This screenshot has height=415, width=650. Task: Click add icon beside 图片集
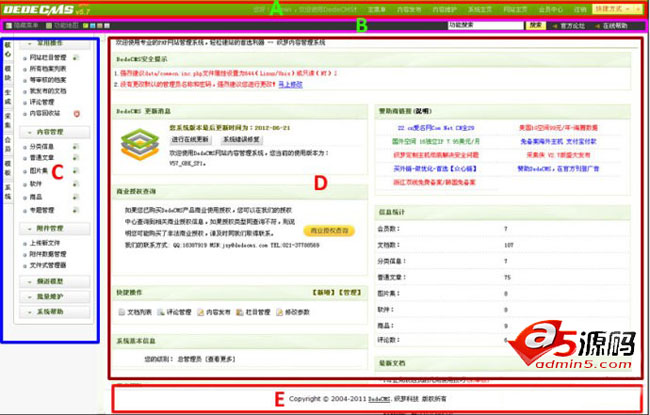pyautogui.click(x=76, y=171)
